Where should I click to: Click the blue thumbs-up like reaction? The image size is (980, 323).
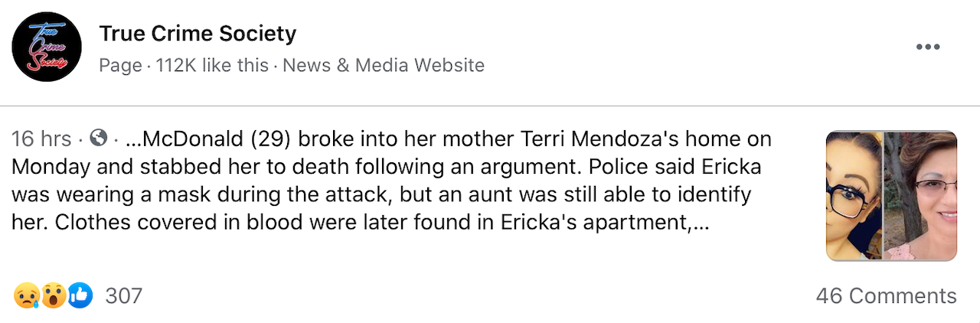80,295
